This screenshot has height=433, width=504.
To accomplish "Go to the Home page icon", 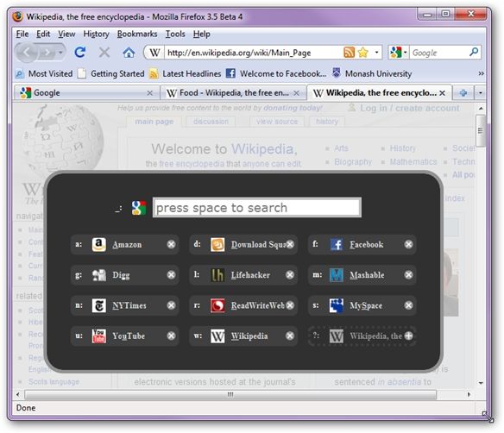I will [x=129, y=53].
